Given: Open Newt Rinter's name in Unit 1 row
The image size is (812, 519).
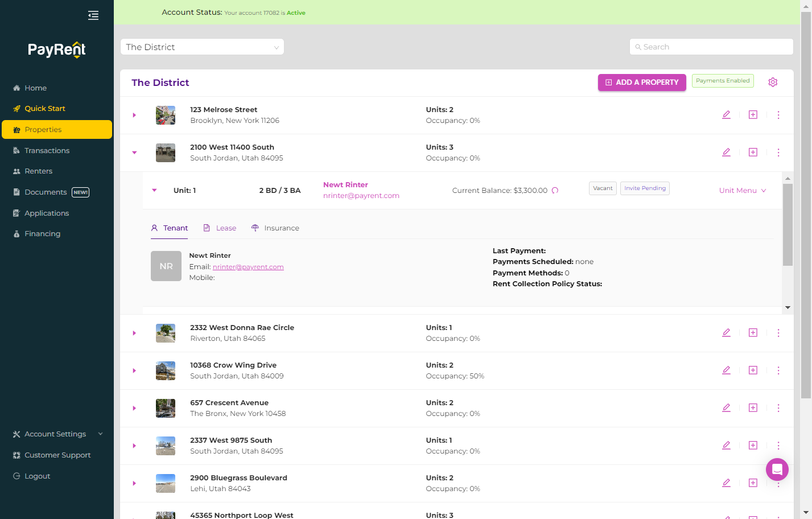Looking at the screenshot, I should click(x=345, y=185).
